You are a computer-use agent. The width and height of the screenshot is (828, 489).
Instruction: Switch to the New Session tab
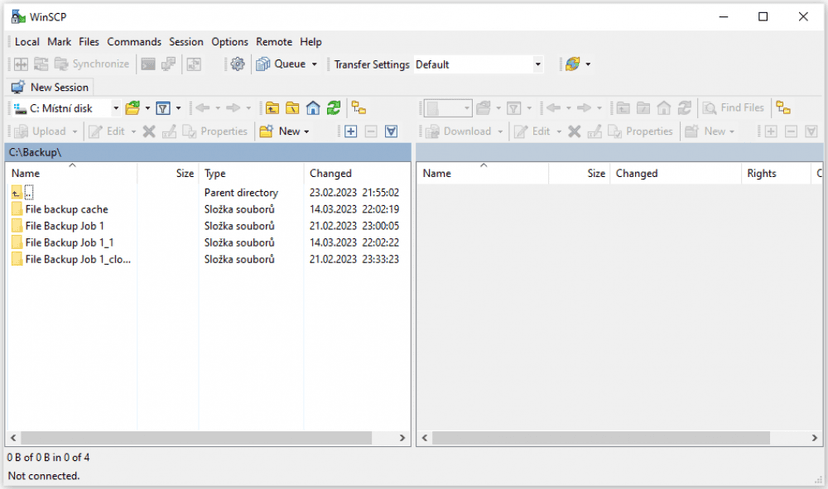coord(50,87)
